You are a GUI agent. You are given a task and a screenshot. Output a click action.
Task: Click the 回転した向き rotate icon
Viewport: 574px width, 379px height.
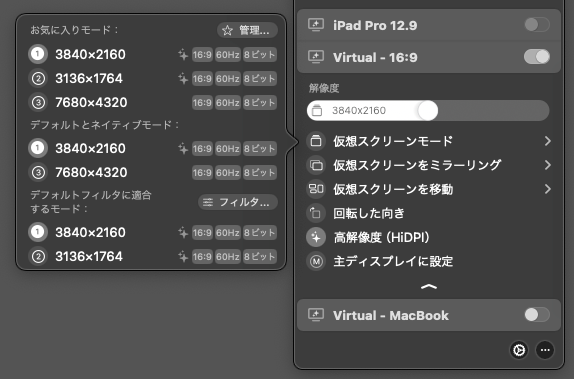click(x=316, y=213)
